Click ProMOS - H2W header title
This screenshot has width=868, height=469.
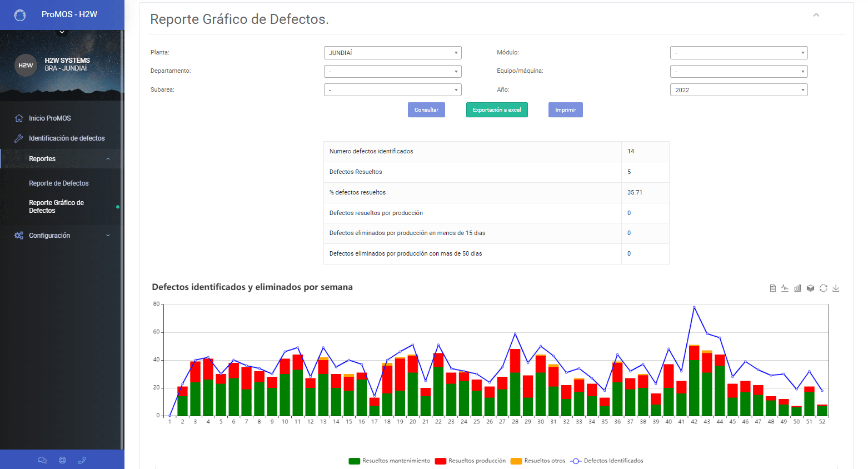[x=69, y=14]
